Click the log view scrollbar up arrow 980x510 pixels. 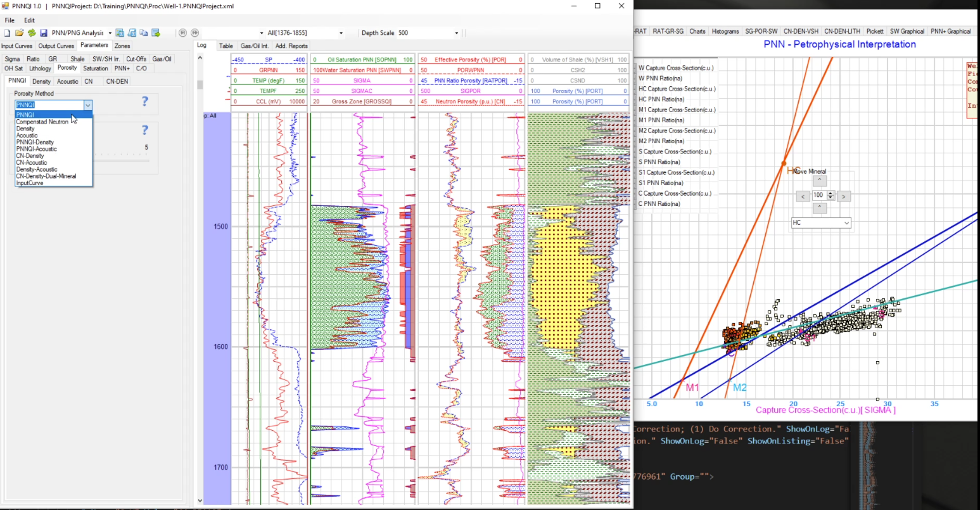pos(200,57)
